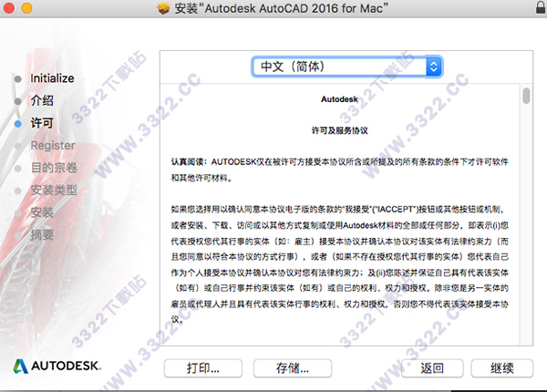
Task: Click the 存储... save button
Action: 293,368
